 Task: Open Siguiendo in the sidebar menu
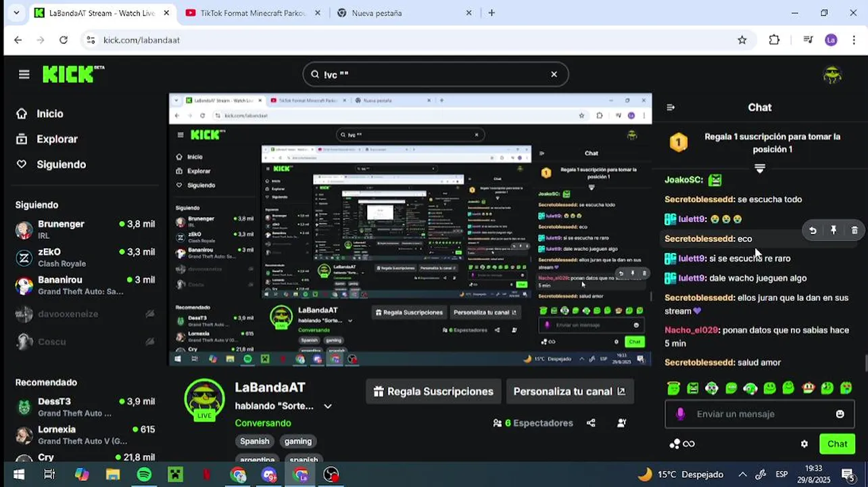pos(61,164)
